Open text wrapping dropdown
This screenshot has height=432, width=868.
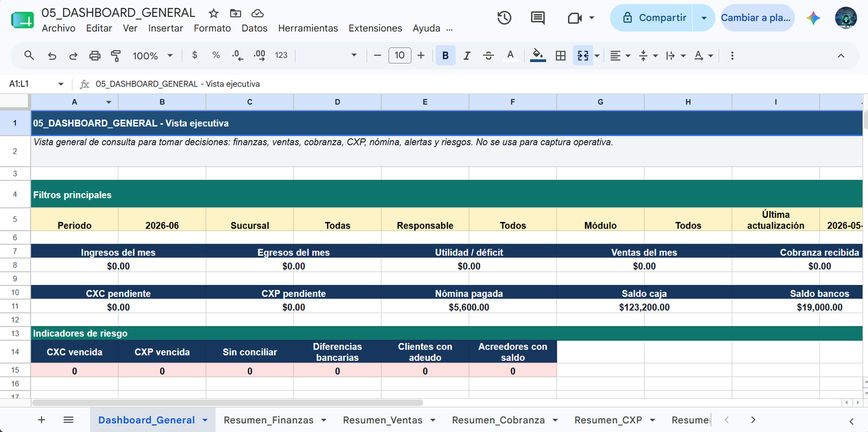(x=676, y=55)
